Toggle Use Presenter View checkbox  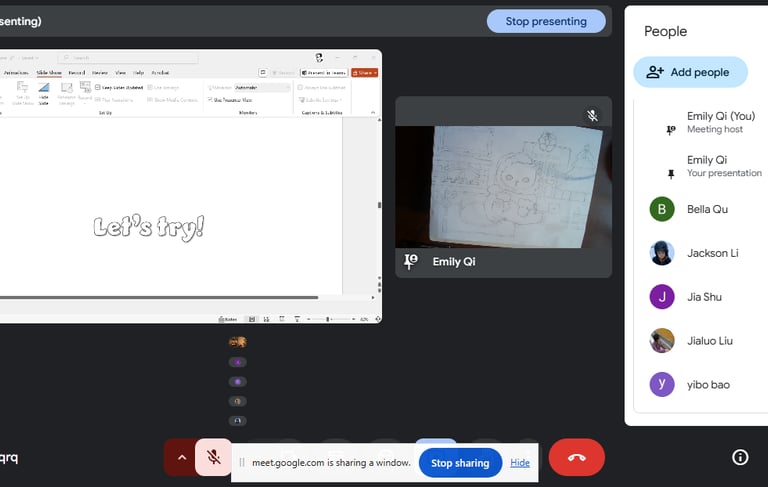[x=210, y=99]
